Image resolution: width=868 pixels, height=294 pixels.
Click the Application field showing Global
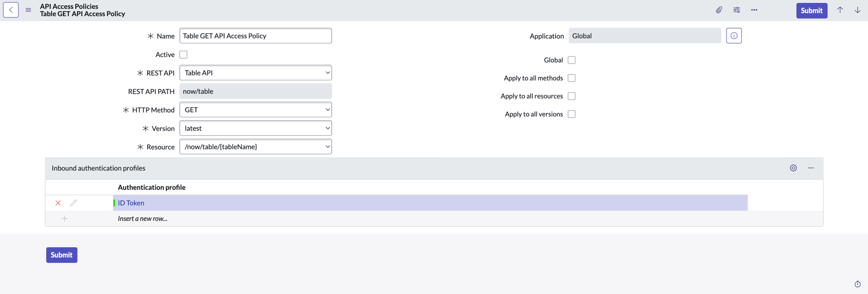pos(645,36)
